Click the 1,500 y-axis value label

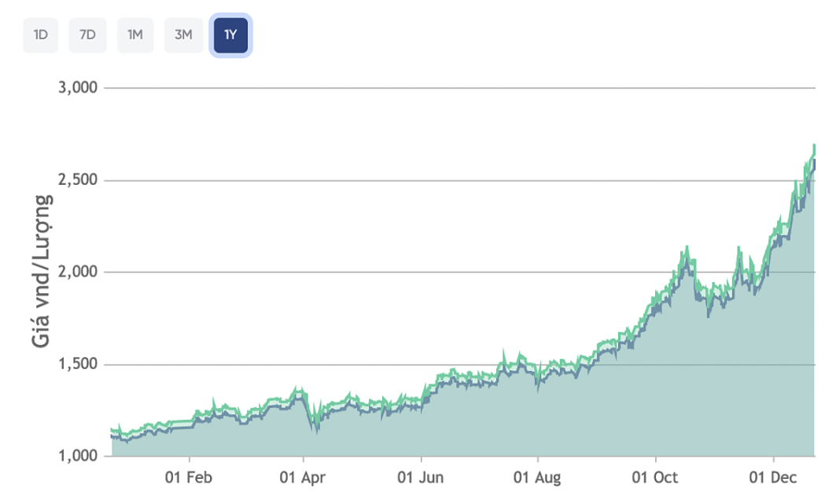[78, 364]
